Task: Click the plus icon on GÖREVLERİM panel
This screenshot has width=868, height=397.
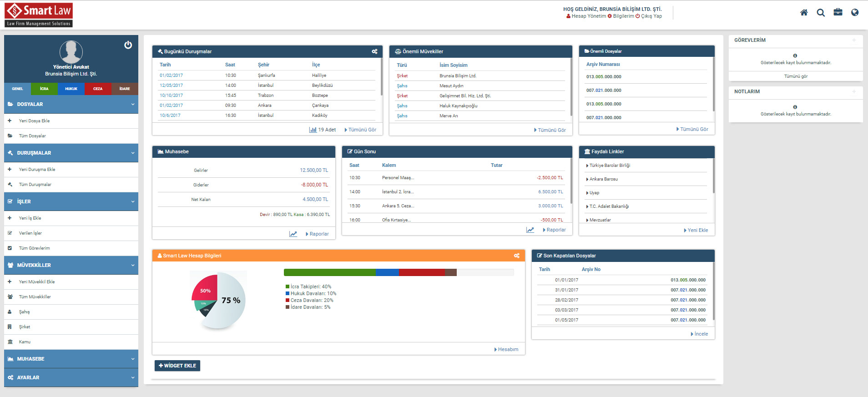Action: [854, 40]
